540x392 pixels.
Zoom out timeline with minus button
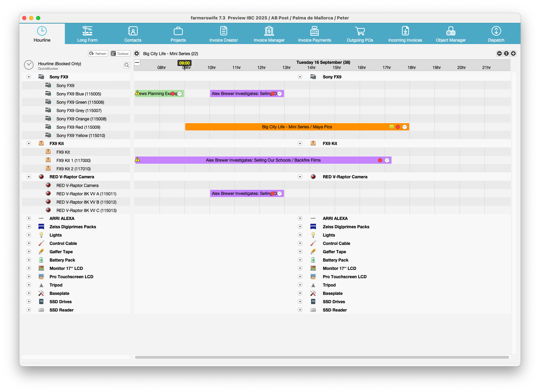click(x=499, y=53)
